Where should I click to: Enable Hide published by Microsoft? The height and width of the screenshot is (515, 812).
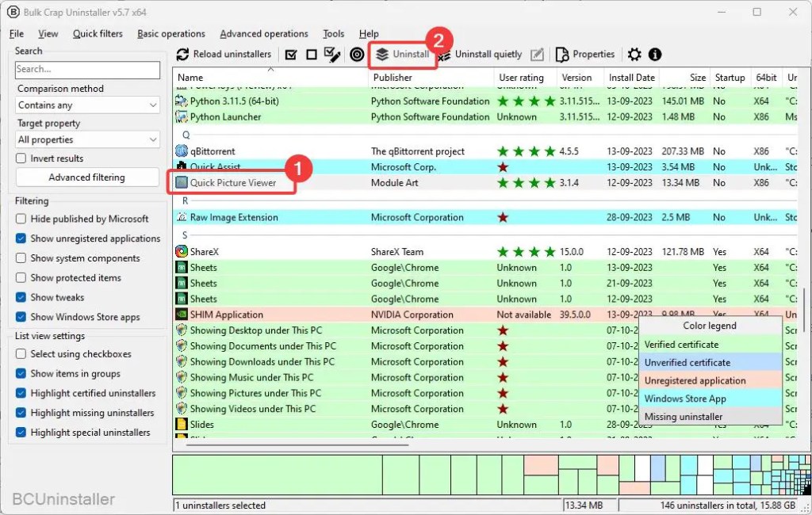(21, 219)
